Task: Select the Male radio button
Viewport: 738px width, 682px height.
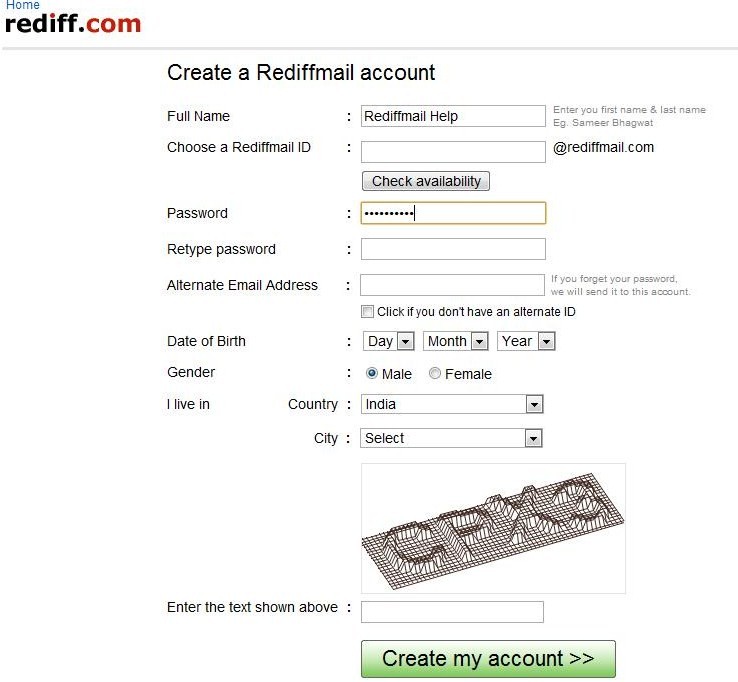Action: 371,373
